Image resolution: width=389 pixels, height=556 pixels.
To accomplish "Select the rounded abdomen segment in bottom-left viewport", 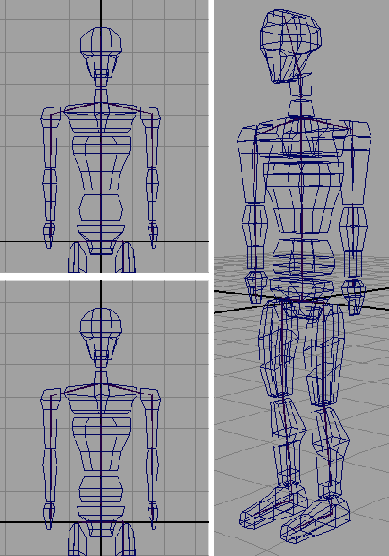I will point(101,490).
